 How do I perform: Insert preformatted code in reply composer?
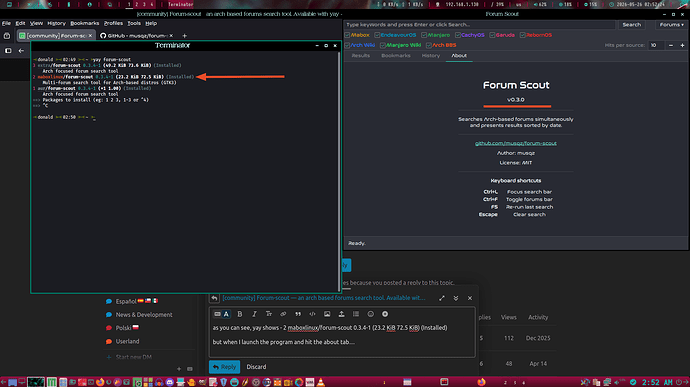tap(312, 314)
